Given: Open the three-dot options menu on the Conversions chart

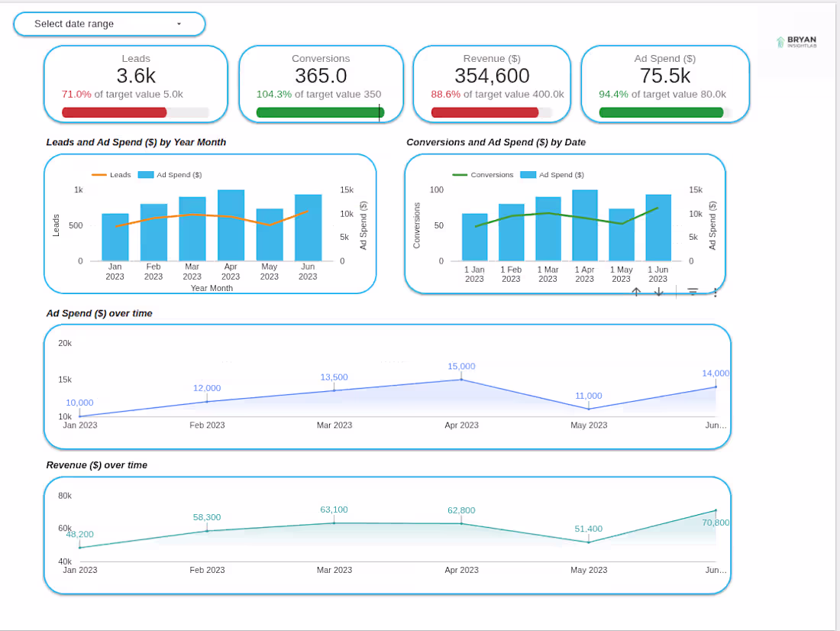Looking at the screenshot, I should click(x=716, y=292).
